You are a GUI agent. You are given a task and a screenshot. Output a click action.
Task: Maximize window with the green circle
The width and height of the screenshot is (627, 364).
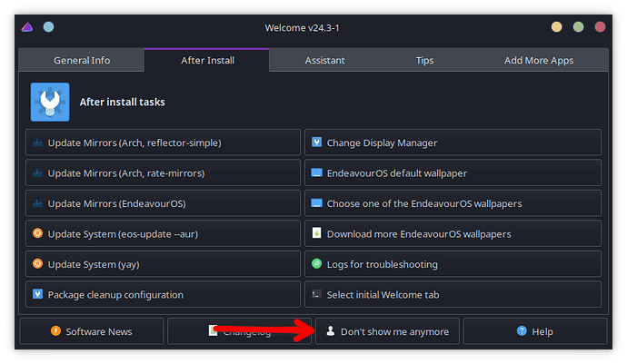coord(578,27)
